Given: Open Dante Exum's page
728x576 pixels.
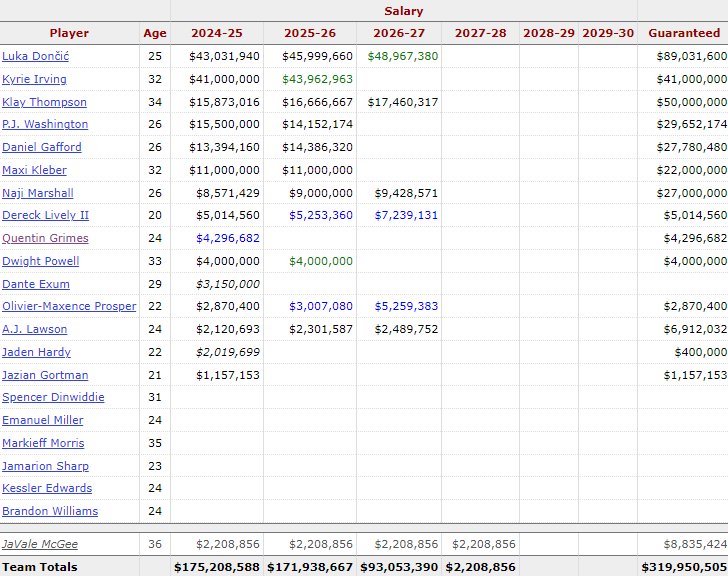Looking at the screenshot, I should 36,284.
